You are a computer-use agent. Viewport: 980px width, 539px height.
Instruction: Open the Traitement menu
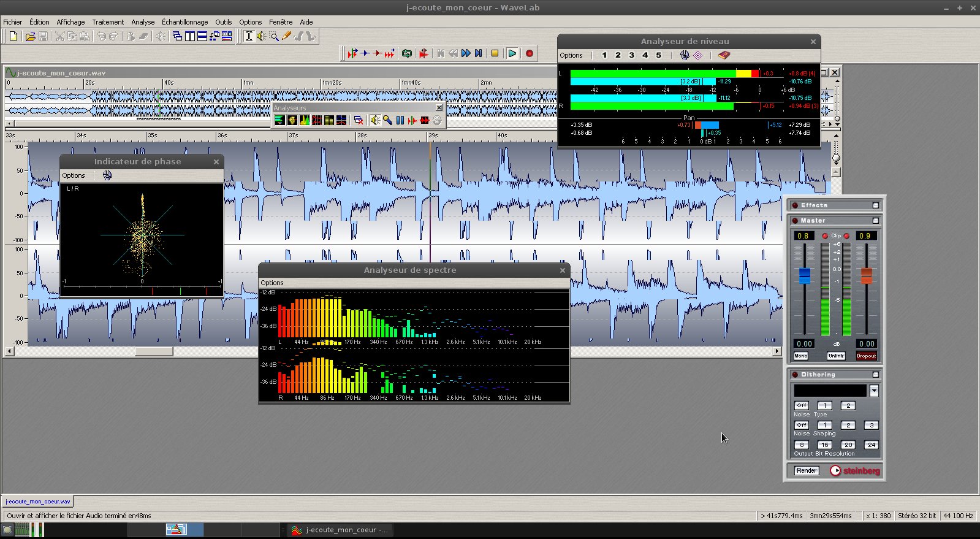pos(108,22)
